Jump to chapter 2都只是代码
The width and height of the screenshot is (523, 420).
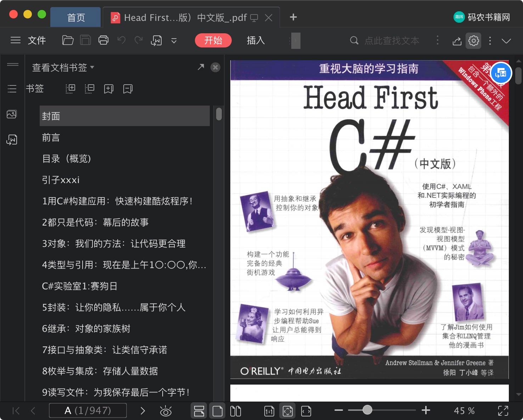click(125, 222)
